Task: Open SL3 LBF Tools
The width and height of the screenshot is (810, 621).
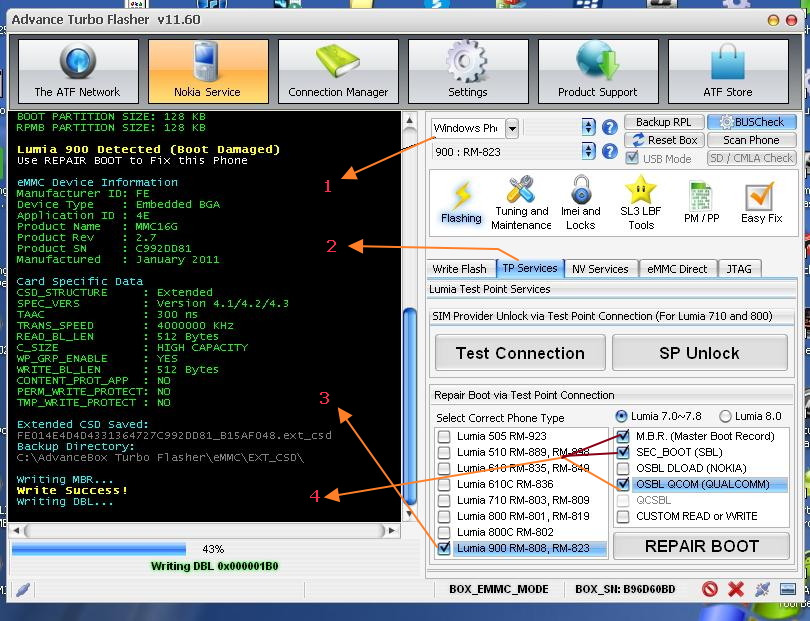Action: click(x=641, y=203)
